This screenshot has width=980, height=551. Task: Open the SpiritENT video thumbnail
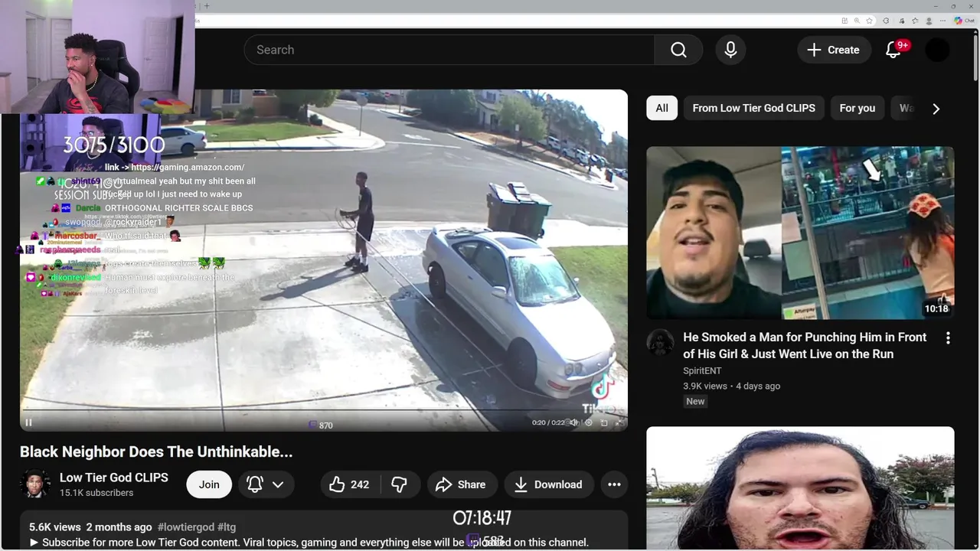point(800,233)
